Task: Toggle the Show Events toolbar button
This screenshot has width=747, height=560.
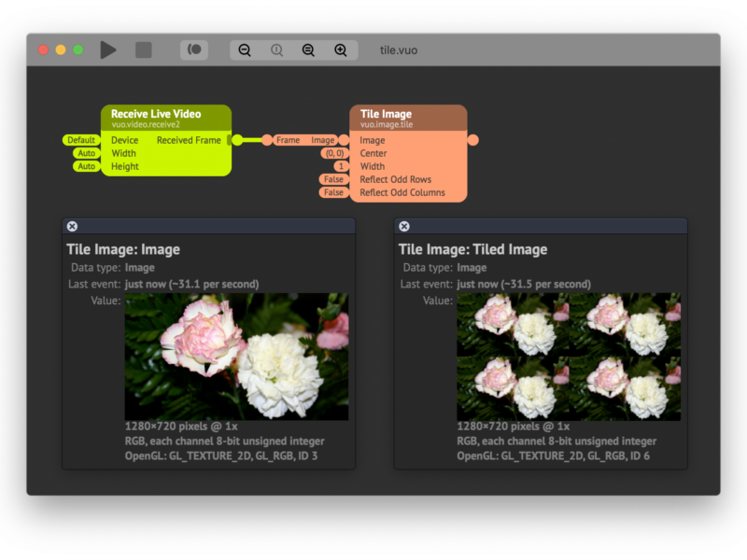Action: tap(195, 50)
